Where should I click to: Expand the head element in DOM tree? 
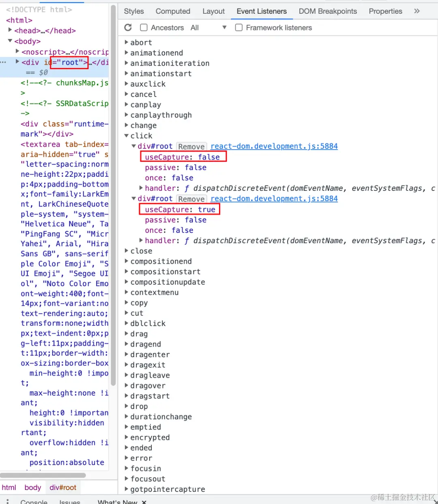pyautogui.click(x=10, y=30)
